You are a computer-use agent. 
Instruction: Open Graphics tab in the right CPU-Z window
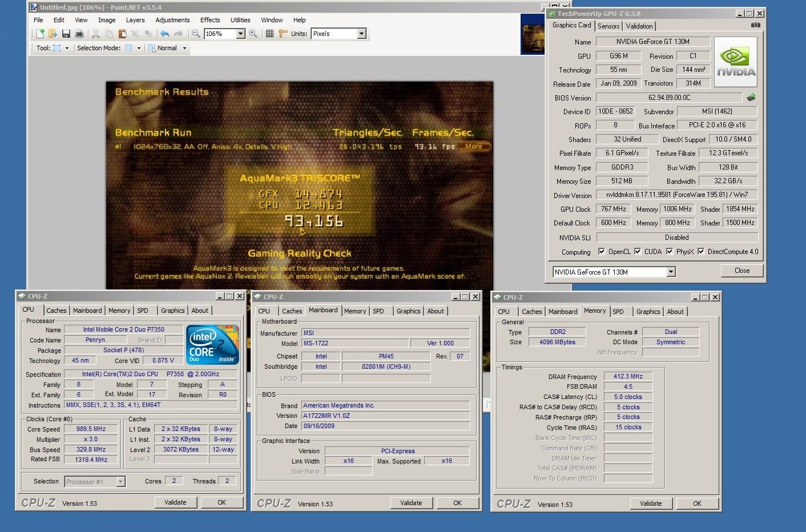(x=648, y=312)
